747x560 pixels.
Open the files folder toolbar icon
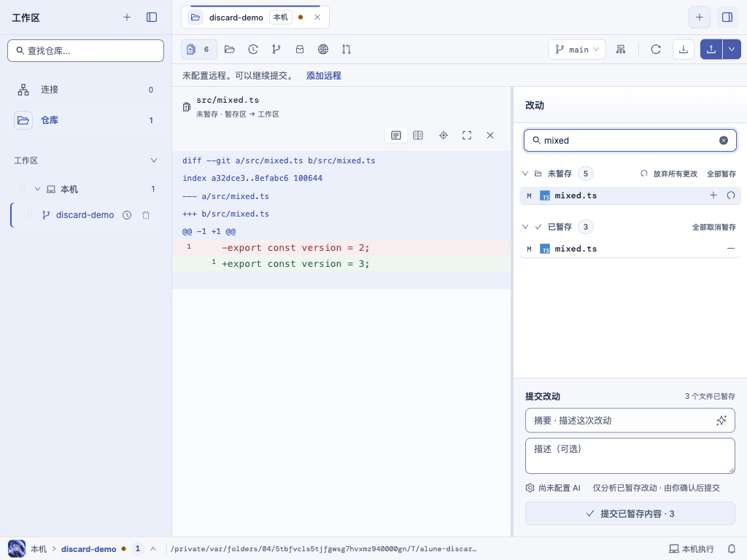pyautogui.click(x=230, y=50)
